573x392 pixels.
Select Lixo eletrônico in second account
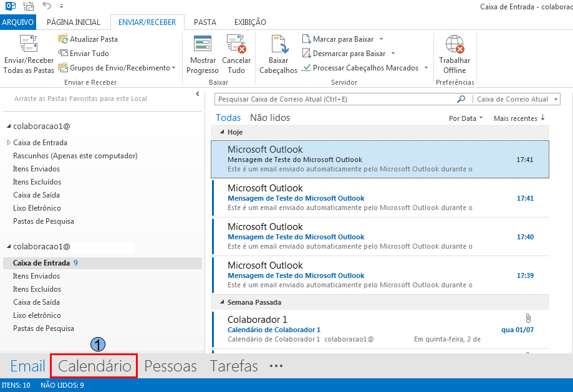click(x=37, y=315)
